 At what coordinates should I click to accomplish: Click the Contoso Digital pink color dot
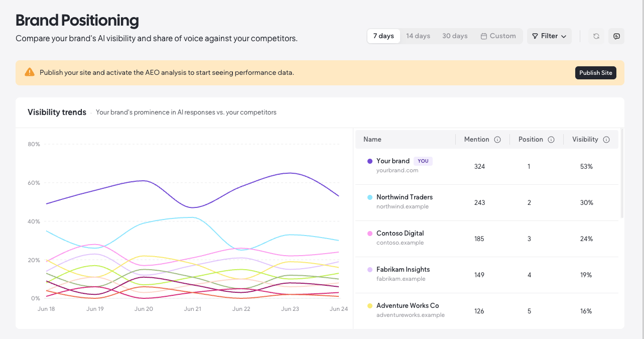[370, 234]
